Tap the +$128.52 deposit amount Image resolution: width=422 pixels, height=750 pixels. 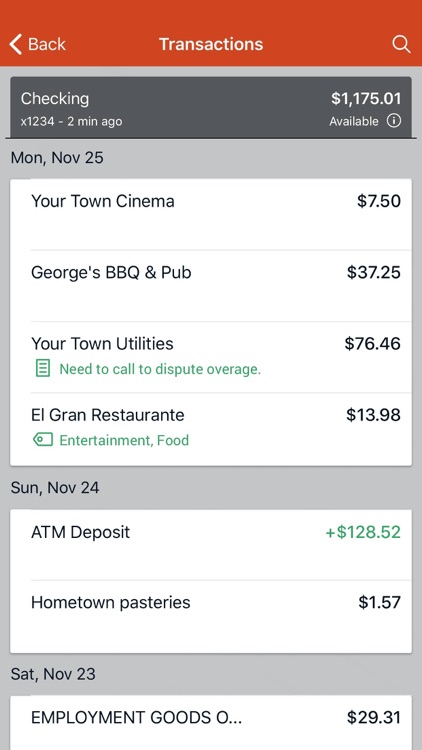click(363, 532)
